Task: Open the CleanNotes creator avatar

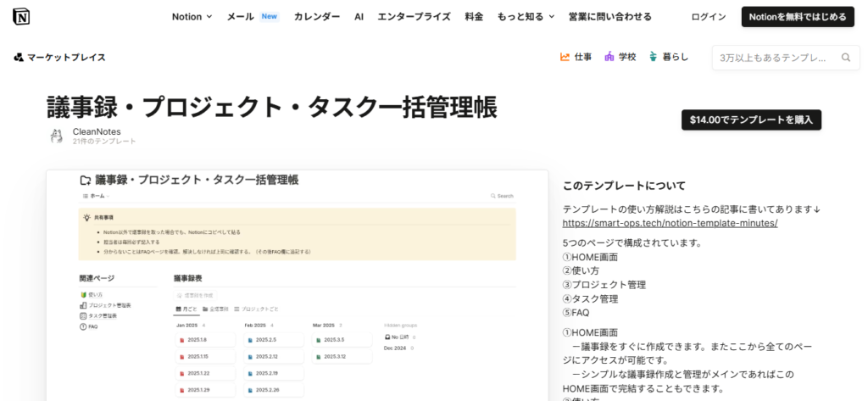Action: tap(56, 136)
